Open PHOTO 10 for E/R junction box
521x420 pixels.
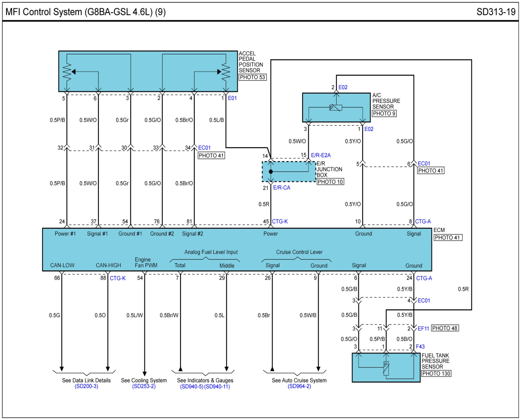330,182
